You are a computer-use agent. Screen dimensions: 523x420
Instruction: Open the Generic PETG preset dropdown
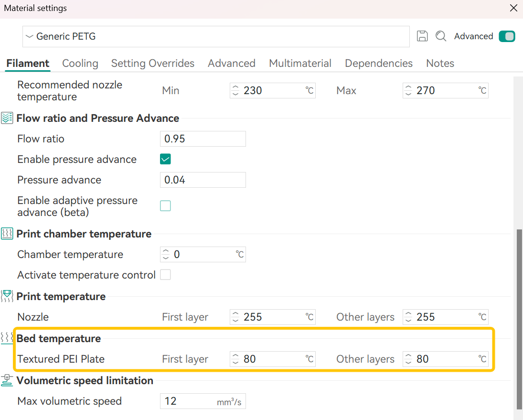click(215, 36)
